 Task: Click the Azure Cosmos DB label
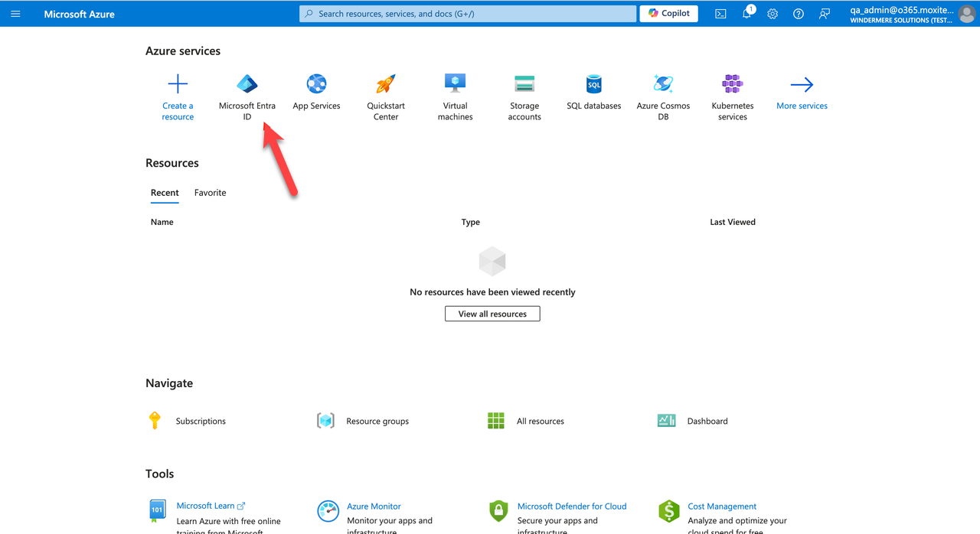point(663,112)
